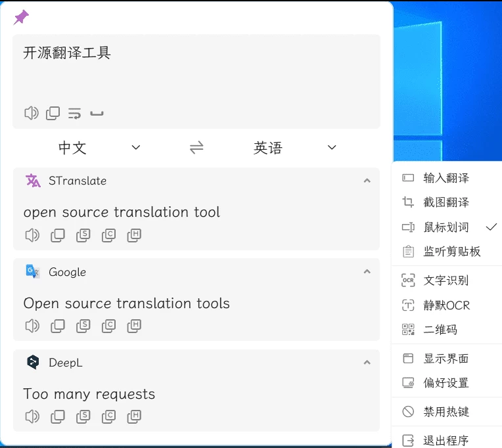The image size is (502, 448).
Task: Copy the source text in input box
Action: 53,114
